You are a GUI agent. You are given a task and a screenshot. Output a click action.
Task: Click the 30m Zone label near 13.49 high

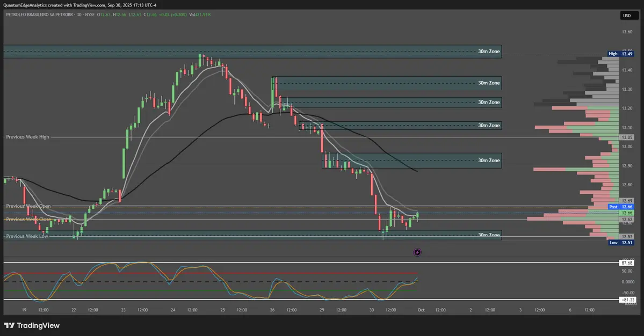click(489, 52)
